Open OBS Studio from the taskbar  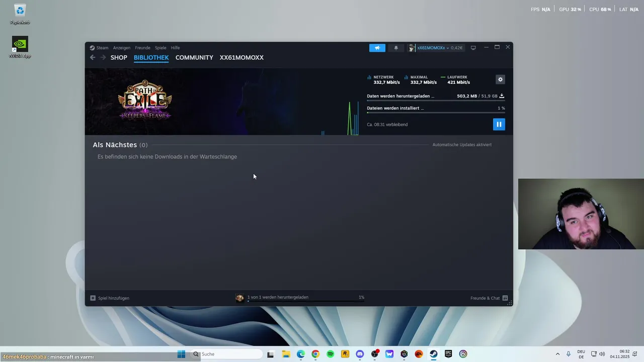pyautogui.click(x=375, y=354)
